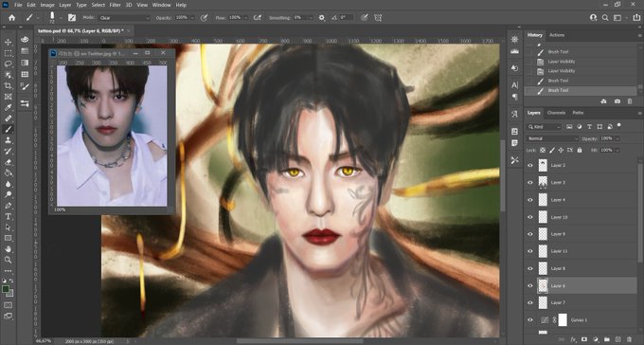Screen dimensions: 644x345
Task: Open layer Fill dropdown arrow
Action: pyautogui.click(x=617, y=151)
